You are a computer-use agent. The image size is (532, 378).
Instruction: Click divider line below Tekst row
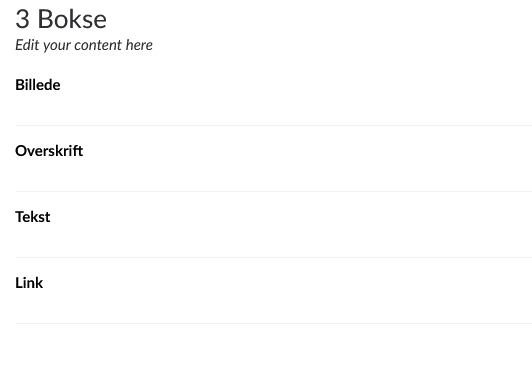pos(273,257)
